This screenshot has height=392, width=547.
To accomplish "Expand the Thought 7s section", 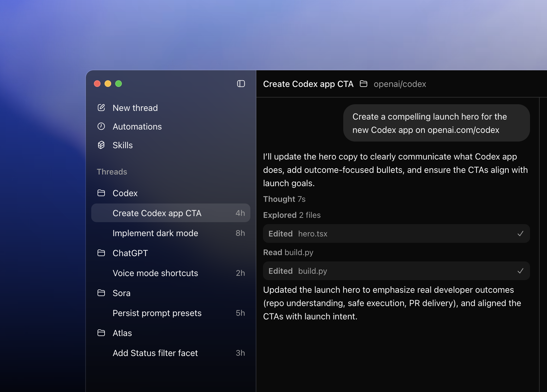I will point(284,199).
